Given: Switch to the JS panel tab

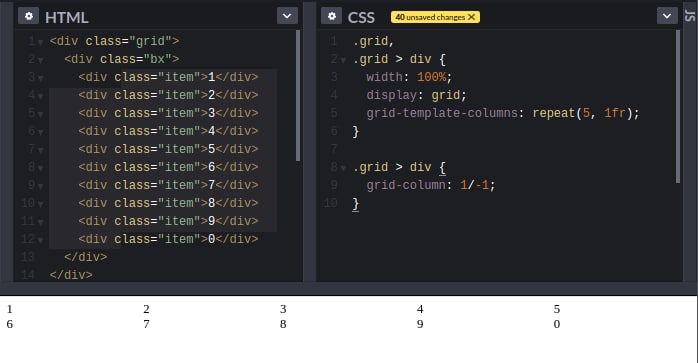Looking at the screenshot, I should [690, 16].
